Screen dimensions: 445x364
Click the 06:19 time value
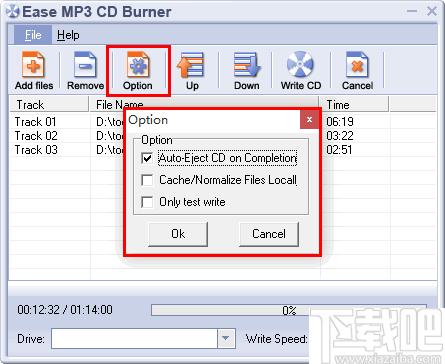(x=340, y=122)
